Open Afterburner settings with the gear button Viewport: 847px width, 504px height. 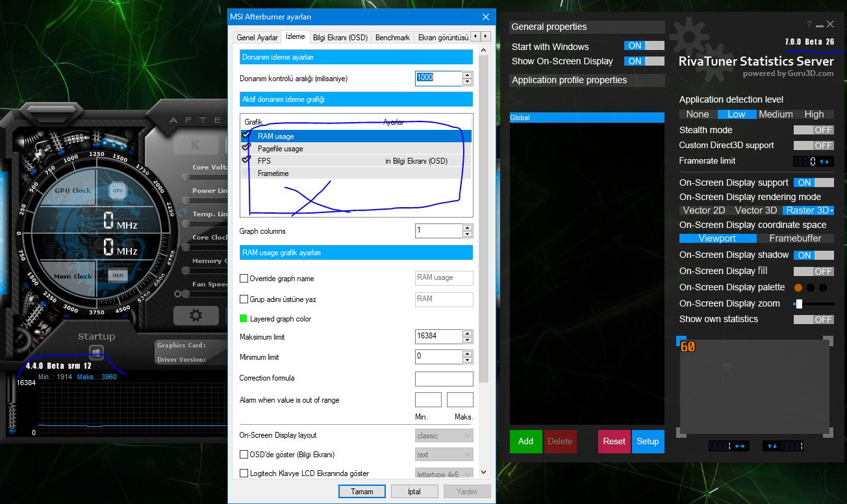[196, 316]
